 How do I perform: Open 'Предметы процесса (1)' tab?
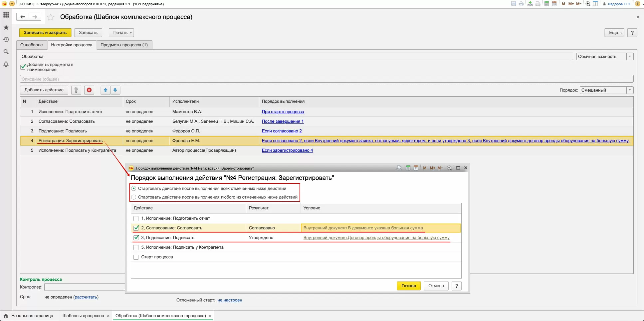click(124, 45)
